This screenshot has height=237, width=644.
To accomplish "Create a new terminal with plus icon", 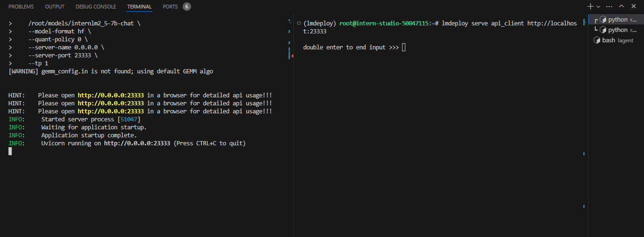I will point(591,7).
